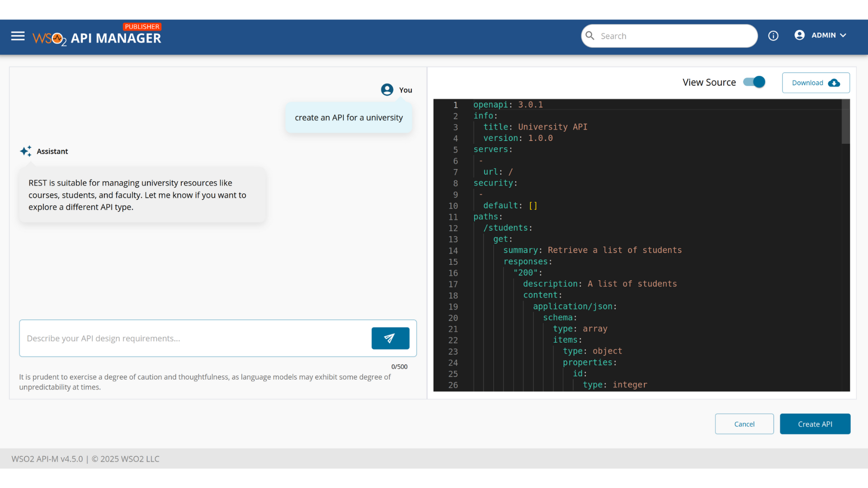This screenshot has width=868, height=488.
Task: Expand the ADMIN account dropdown chevron
Action: pyautogui.click(x=843, y=35)
